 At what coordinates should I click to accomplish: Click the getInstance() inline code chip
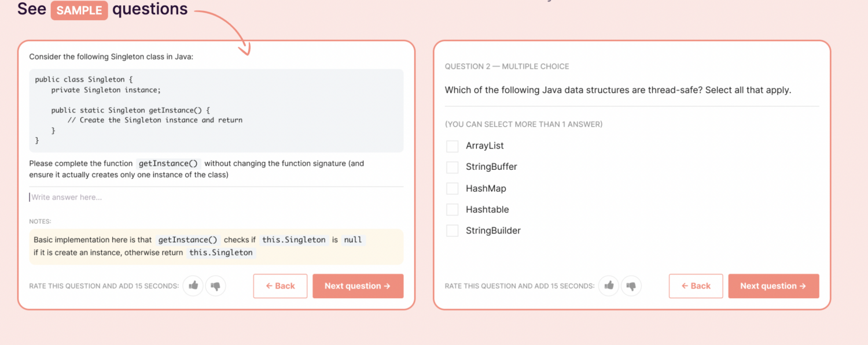(168, 163)
